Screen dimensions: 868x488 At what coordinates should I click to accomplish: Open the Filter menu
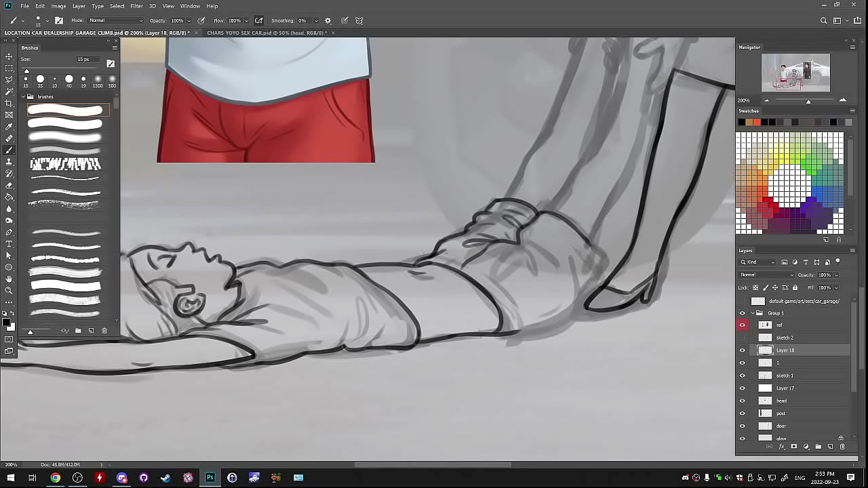click(x=136, y=6)
